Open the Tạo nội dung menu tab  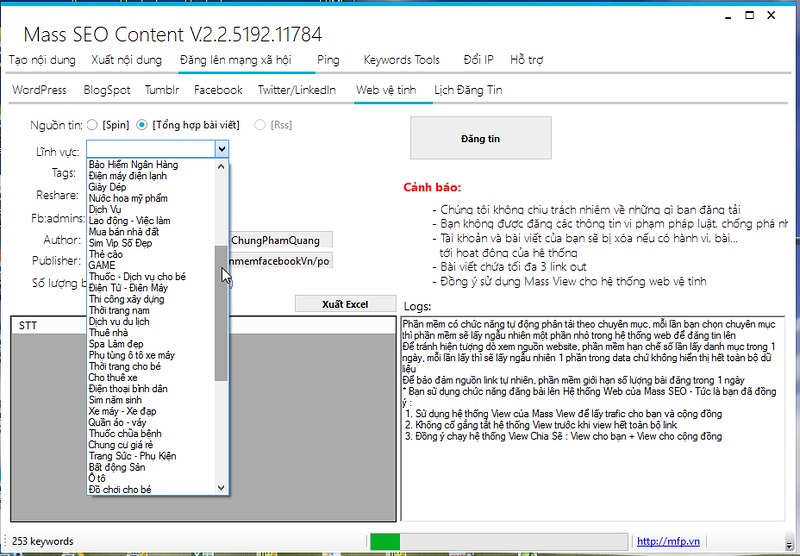tap(42, 60)
